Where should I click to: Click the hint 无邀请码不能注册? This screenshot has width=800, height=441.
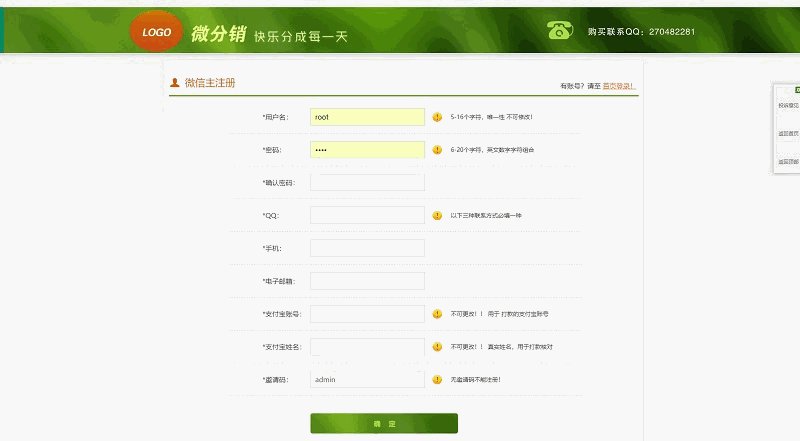coord(475,379)
